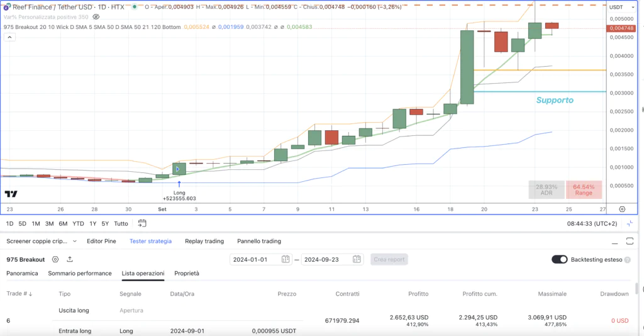Click the strategy settings icon beside 975 Breakout
Viewport: 644px width, 336px height.
click(55, 259)
